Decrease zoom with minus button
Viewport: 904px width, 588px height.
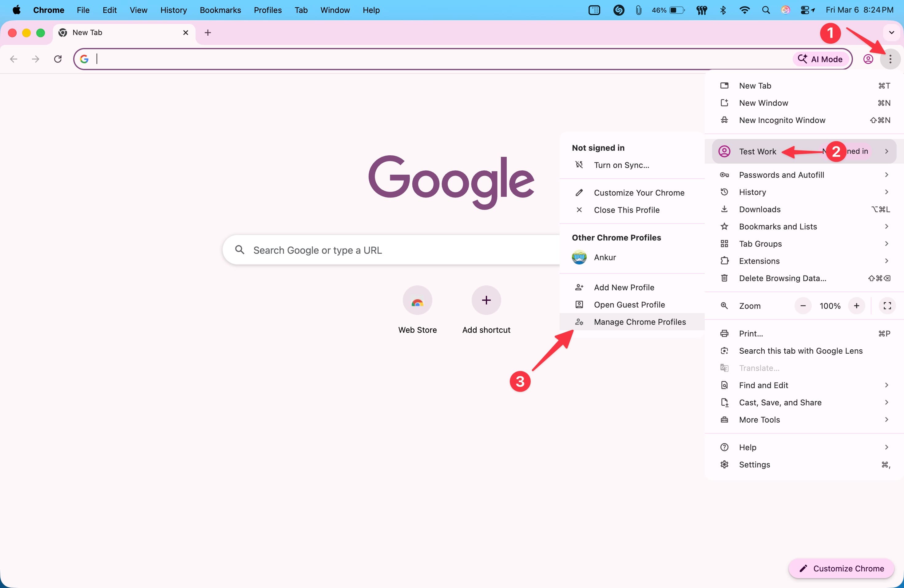click(x=803, y=306)
